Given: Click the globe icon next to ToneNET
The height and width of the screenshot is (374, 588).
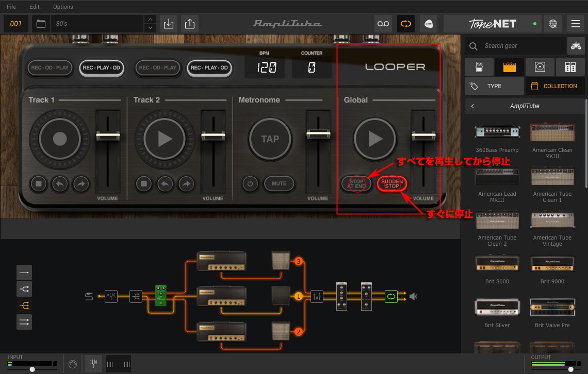Looking at the screenshot, I should click(553, 24).
